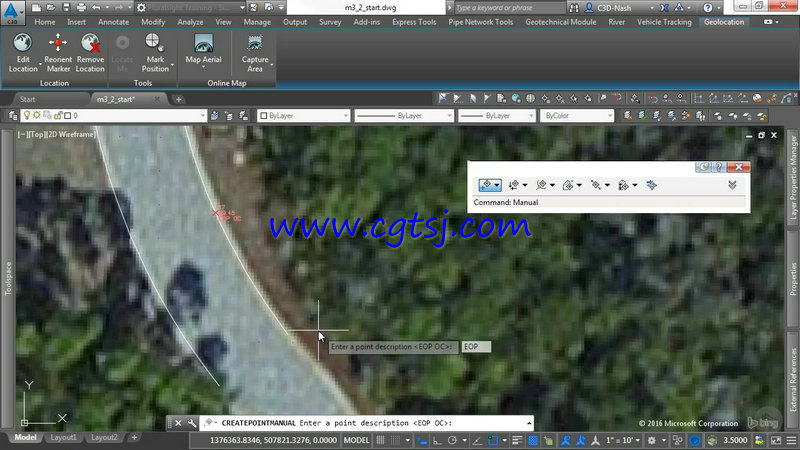Click the Make Object's Layer Current icon
Viewport: 800px width, 450px height.
[x=214, y=116]
